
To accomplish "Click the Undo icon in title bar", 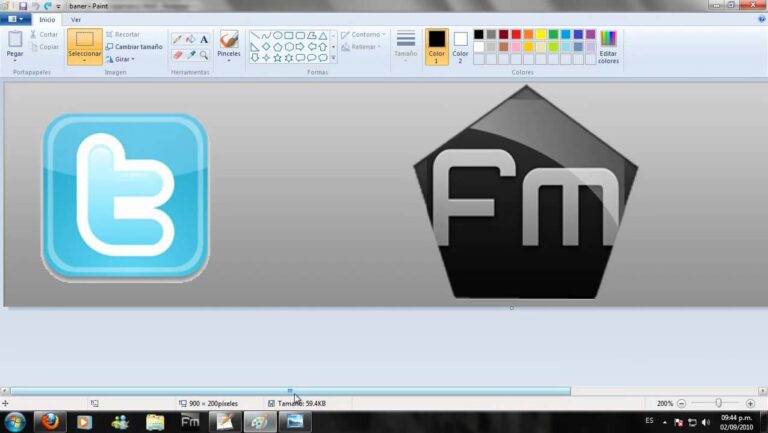I will [35, 6].
